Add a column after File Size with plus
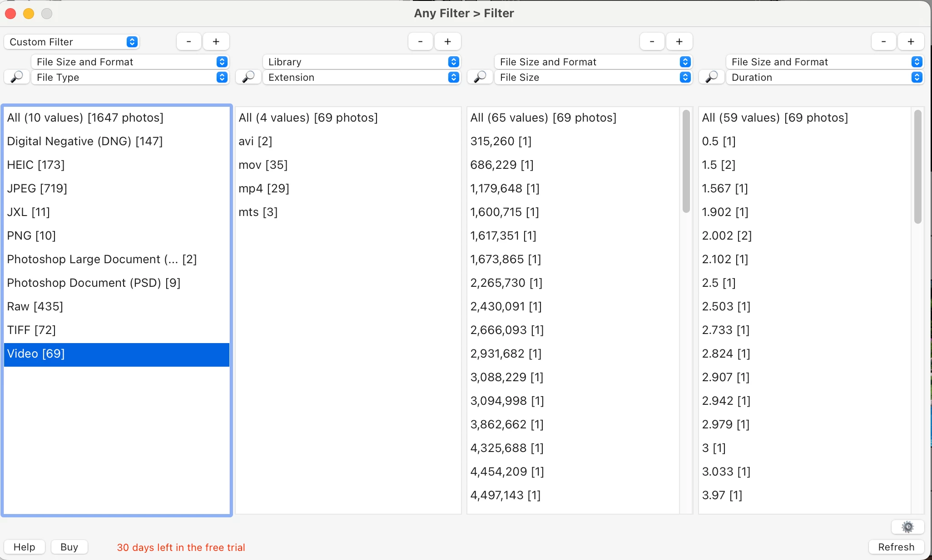 pos(679,42)
